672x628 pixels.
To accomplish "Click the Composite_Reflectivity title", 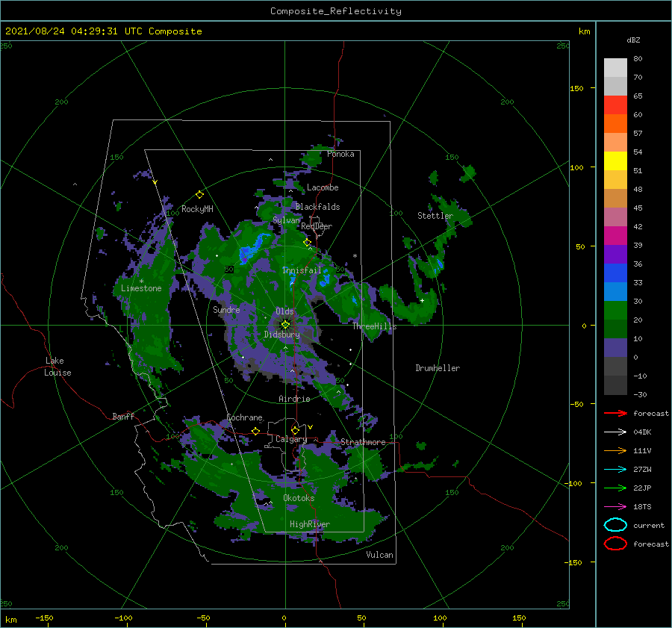I will point(336,11).
